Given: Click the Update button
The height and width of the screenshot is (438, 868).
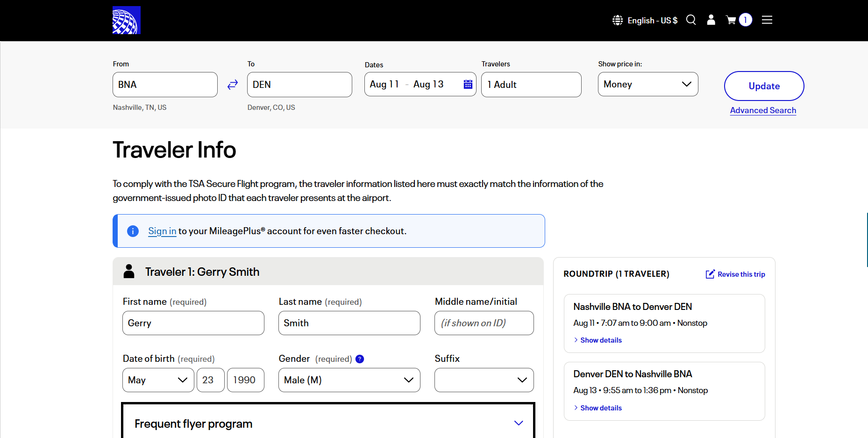Looking at the screenshot, I should coord(764,86).
